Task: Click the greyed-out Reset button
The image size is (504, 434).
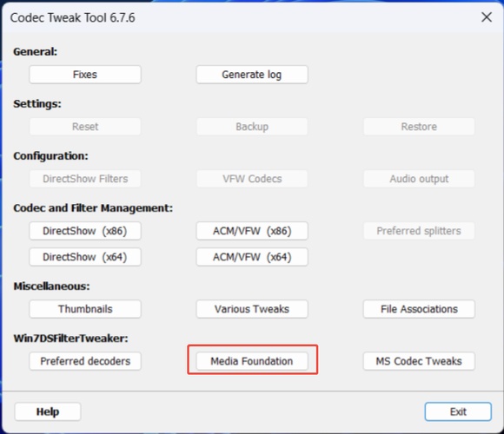Action: tap(85, 127)
